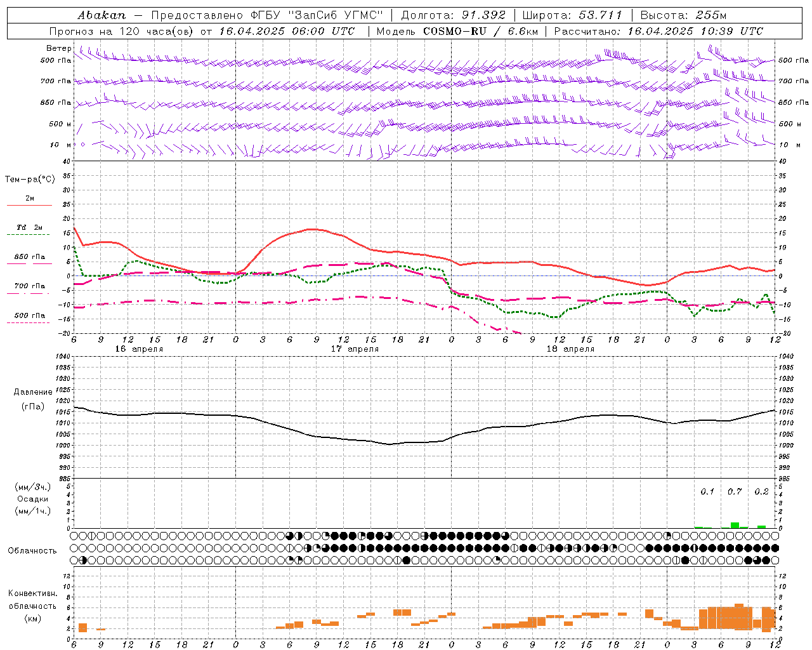Select the 0.1 precipitation amount value
Viewport: 812px width, 650px height.
707,492
